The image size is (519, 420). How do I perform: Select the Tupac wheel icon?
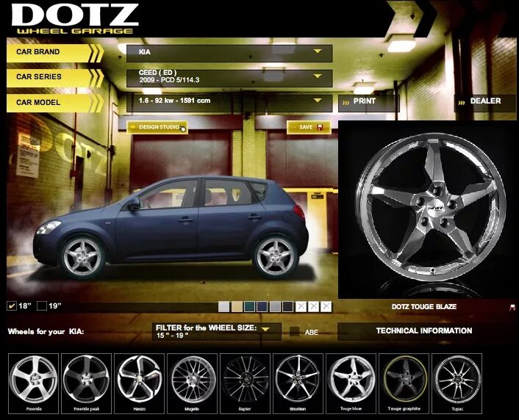coord(457,383)
